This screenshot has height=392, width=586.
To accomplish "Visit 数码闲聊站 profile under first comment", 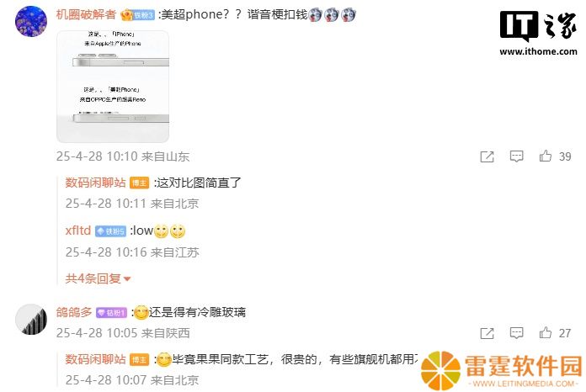I will (96, 183).
